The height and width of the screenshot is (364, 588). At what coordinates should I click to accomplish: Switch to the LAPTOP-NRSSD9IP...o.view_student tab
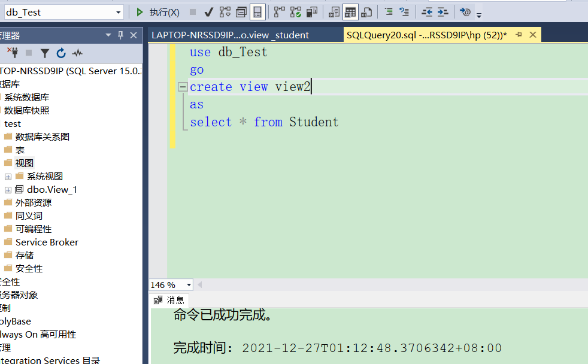coord(231,35)
